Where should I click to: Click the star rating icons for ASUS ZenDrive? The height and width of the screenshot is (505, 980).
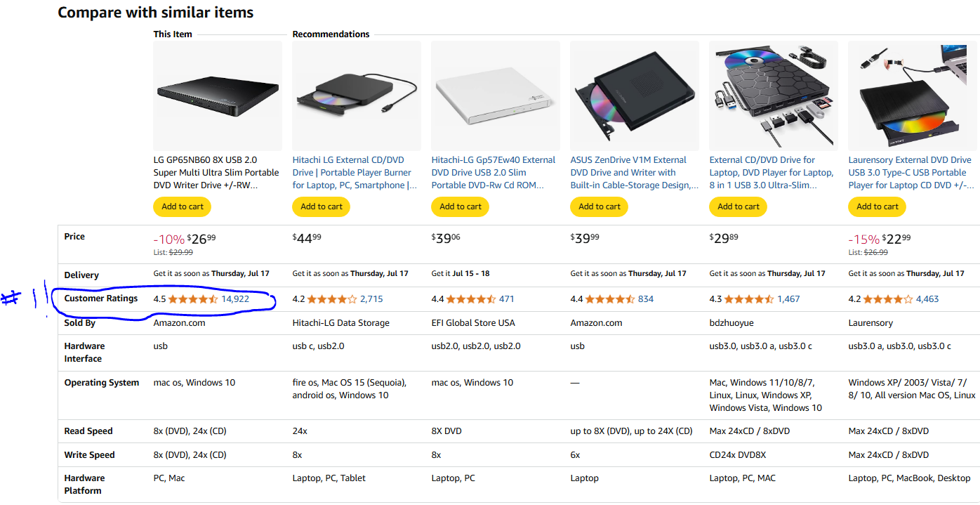click(610, 299)
